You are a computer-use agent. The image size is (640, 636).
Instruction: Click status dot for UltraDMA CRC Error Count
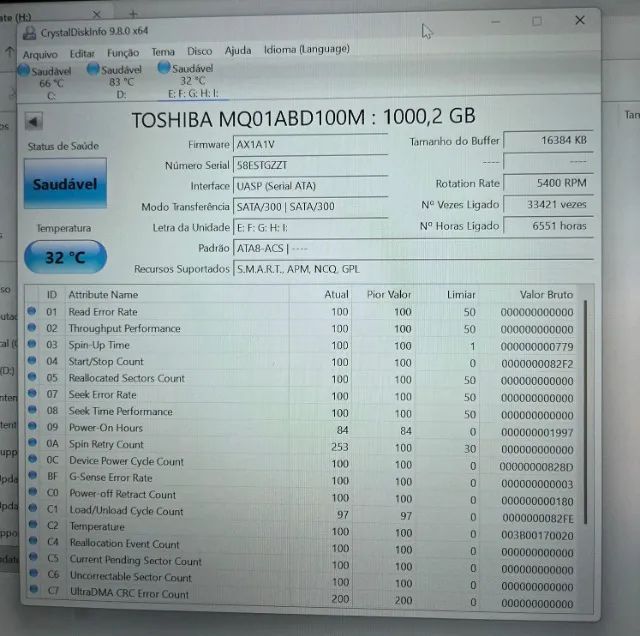[x=34, y=589]
